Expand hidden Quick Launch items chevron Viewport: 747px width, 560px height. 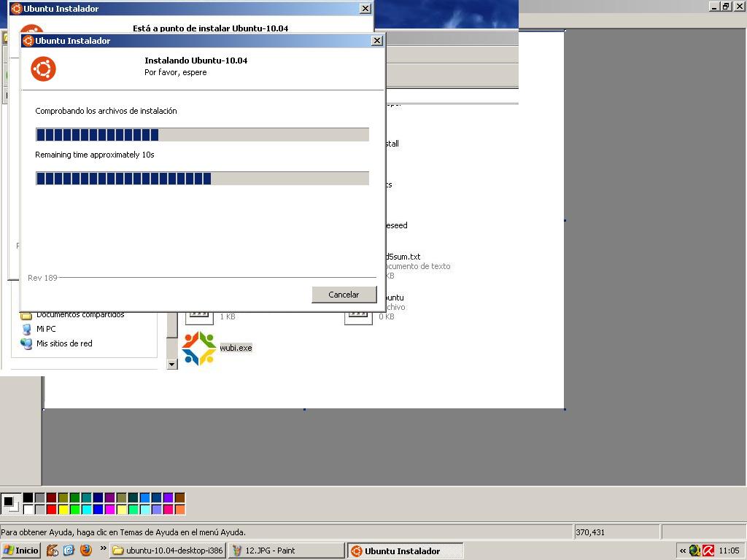coord(103,548)
